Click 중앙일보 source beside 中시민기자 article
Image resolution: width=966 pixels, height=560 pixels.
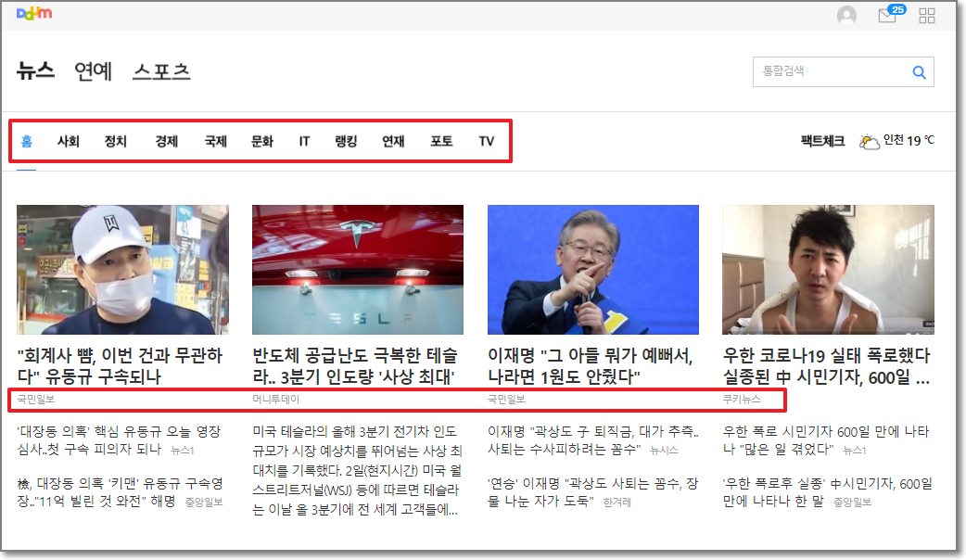853,503
